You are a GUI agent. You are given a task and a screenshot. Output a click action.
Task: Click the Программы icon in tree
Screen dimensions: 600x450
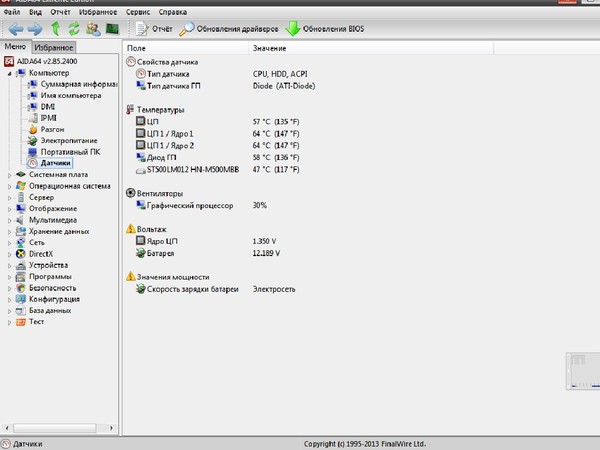21,277
